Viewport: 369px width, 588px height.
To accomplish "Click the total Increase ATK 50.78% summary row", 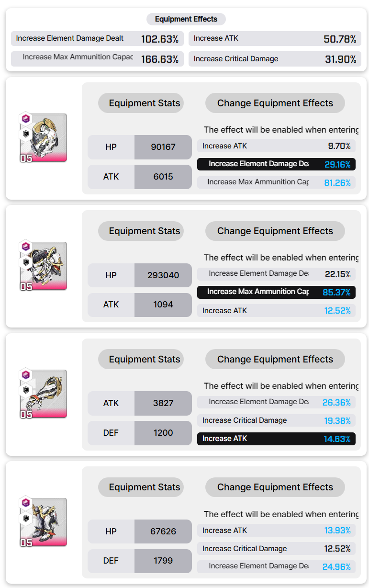I will tap(275, 39).
